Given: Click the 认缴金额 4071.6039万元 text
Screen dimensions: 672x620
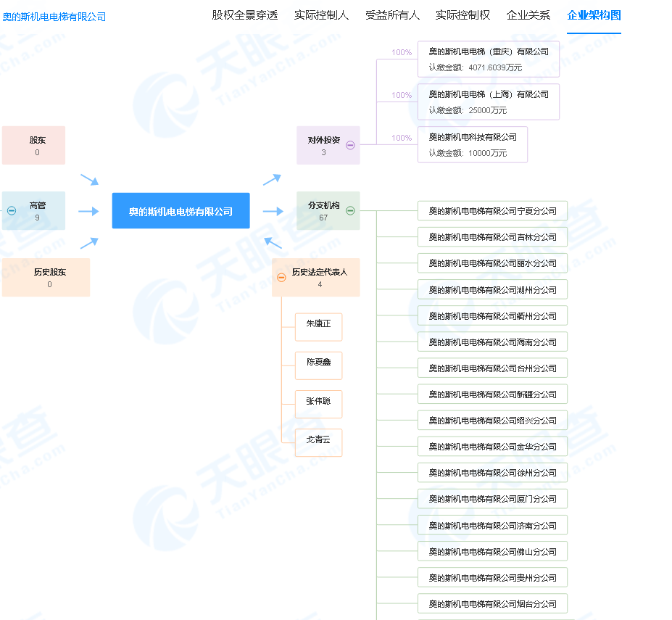Looking at the screenshot, I should [x=476, y=67].
